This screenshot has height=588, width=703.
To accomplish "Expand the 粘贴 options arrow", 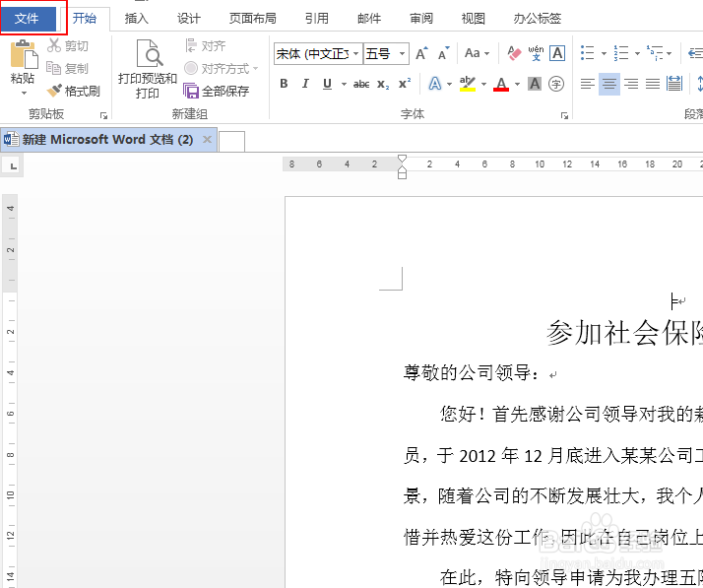I will click(24, 93).
